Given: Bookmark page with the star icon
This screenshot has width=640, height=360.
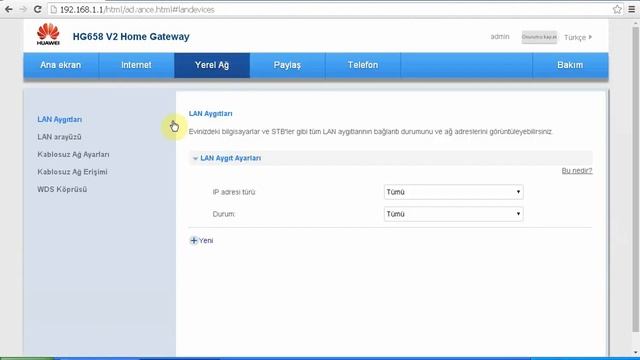Looking at the screenshot, I should pos(617,9).
